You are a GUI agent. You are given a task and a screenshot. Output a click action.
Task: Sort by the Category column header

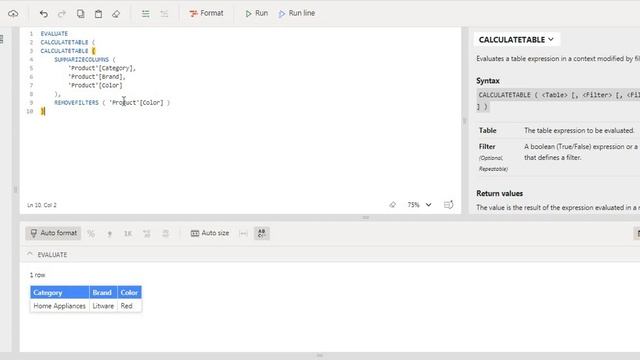[60, 292]
